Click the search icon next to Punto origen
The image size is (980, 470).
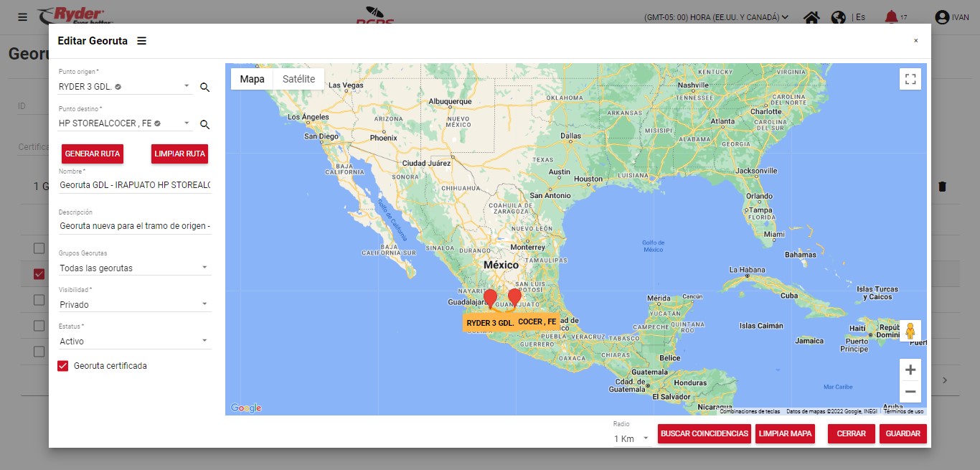pos(204,88)
